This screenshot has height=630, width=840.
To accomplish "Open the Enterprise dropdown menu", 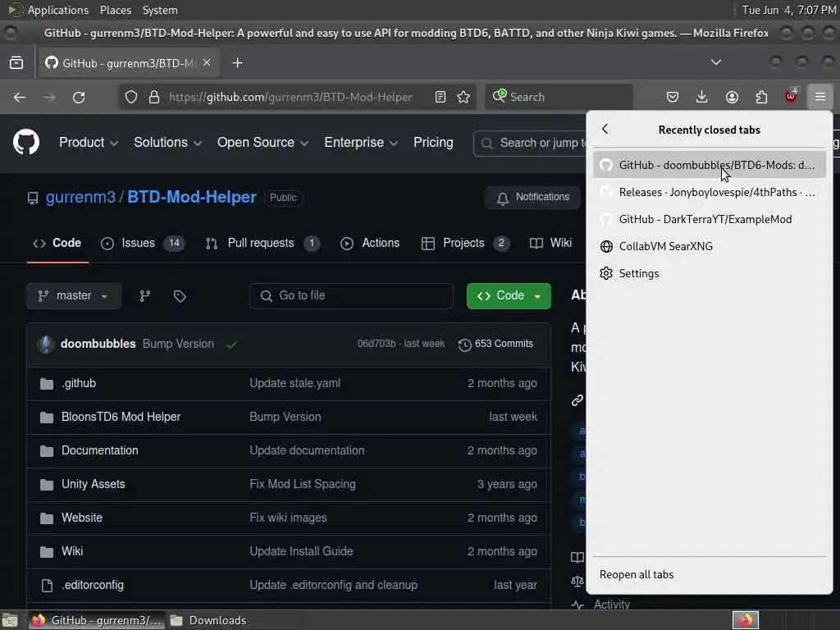I will tap(361, 143).
